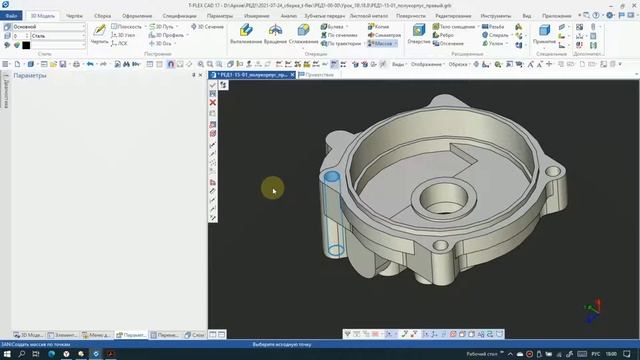The image size is (640, 360).
Task: Expand the Плоскость workplane dropdown arrow
Action: tap(145, 27)
